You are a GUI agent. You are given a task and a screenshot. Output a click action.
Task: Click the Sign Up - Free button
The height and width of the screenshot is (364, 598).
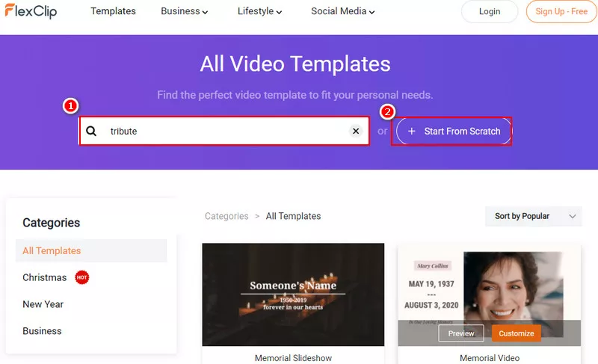click(x=561, y=11)
